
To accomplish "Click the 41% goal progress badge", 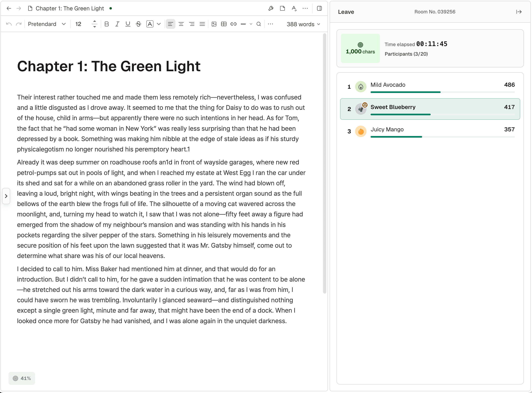I will [22, 378].
